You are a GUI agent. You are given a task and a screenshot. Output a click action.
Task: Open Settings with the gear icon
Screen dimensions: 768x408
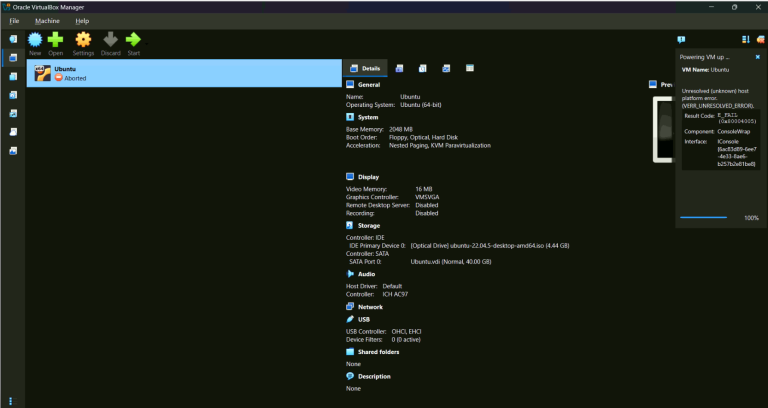[x=83, y=40]
